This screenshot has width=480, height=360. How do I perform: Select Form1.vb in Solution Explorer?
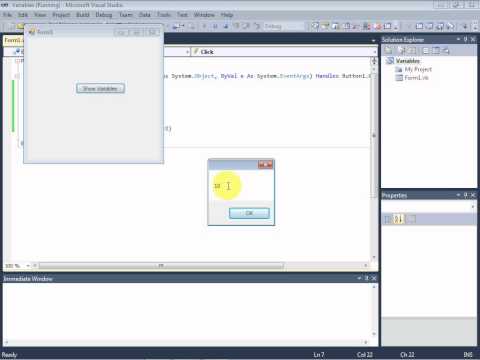416,78
